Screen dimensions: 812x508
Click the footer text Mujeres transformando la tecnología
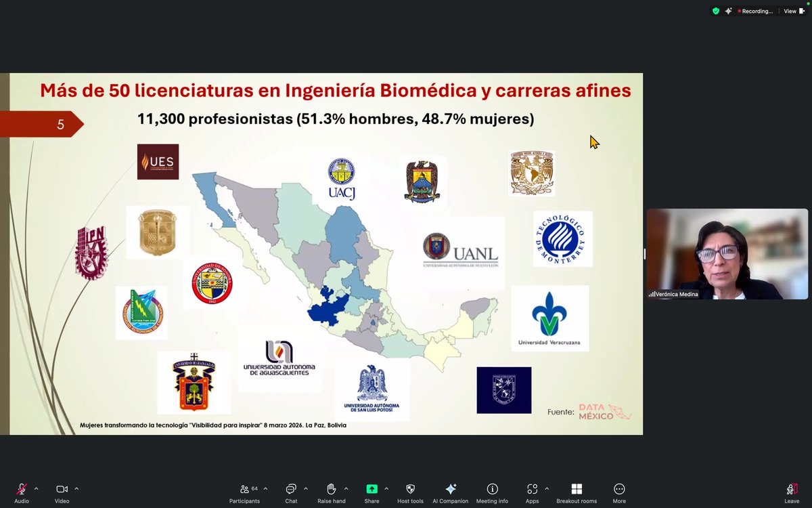[x=213, y=425]
